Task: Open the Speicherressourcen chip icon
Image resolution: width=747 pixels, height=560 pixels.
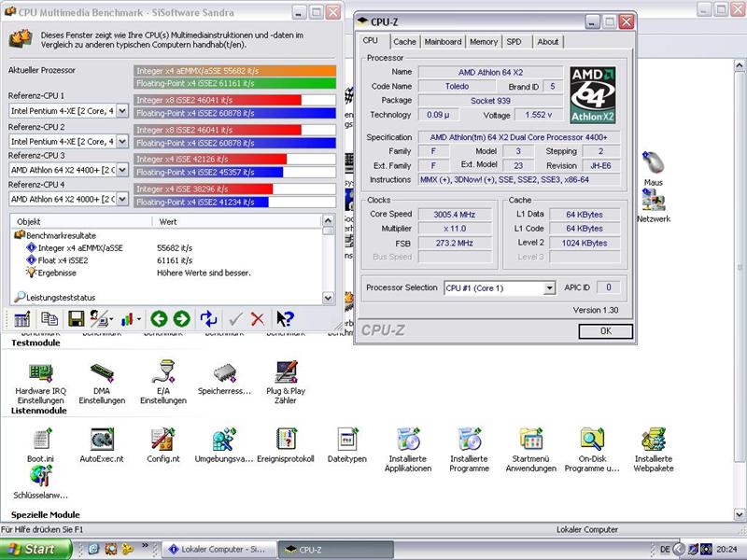Action: (224, 380)
